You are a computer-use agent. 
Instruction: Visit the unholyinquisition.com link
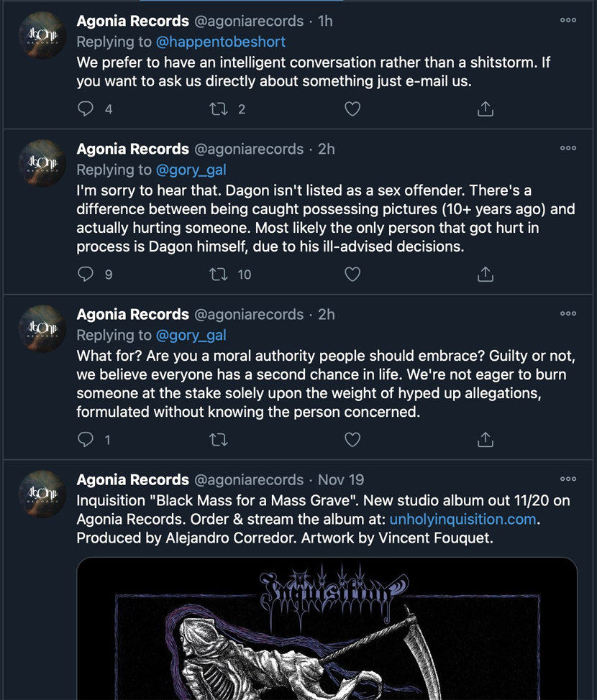point(464,519)
